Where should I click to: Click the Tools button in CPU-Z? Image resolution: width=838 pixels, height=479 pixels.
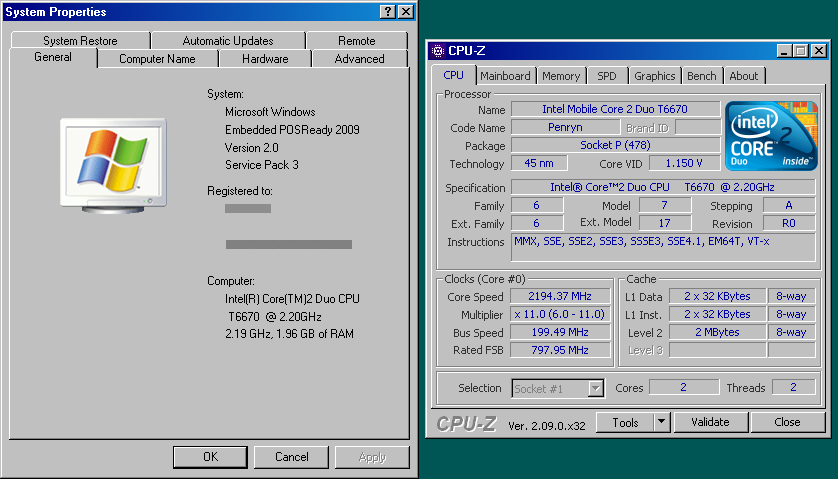click(x=625, y=422)
